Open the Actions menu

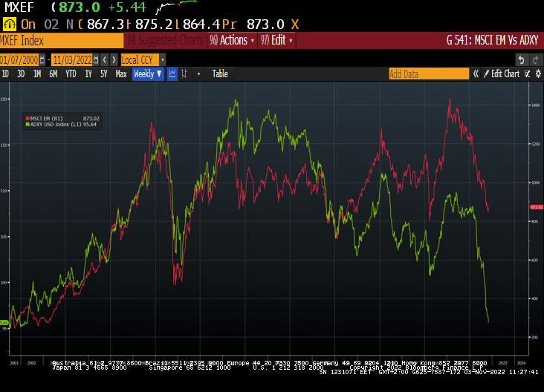click(x=232, y=40)
